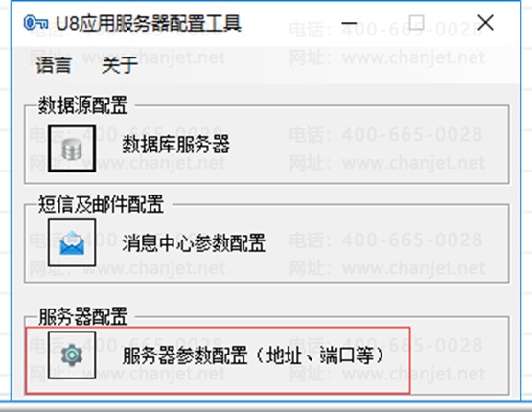Image resolution: width=532 pixels, height=412 pixels.
Task: Open the 关于 menu
Action: click(x=120, y=65)
